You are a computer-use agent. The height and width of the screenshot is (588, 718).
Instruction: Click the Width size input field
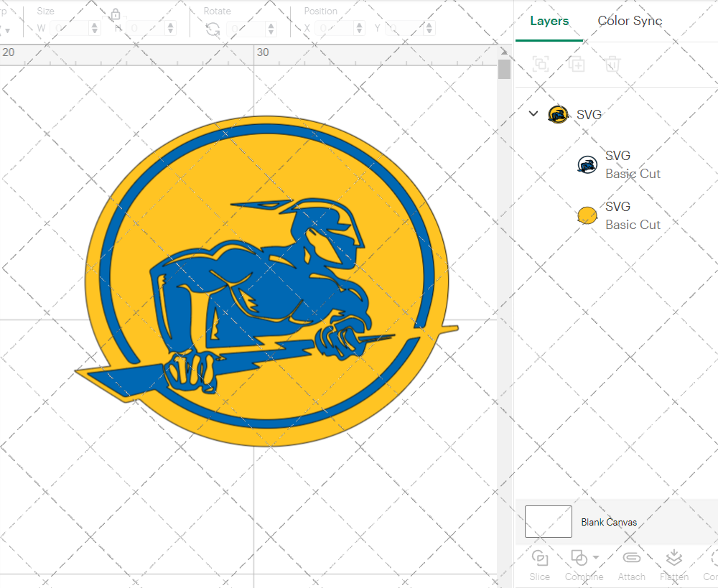pyautogui.click(x=69, y=29)
